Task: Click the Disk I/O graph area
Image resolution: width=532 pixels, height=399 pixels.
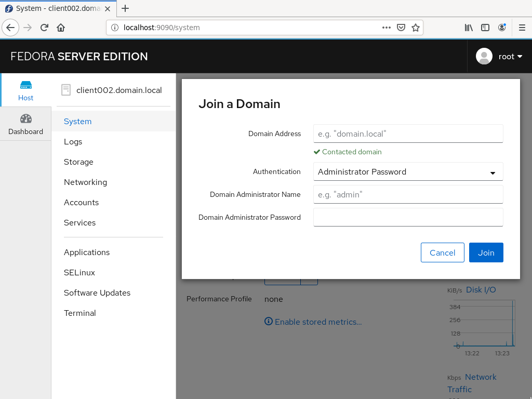Action: point(484,323)
